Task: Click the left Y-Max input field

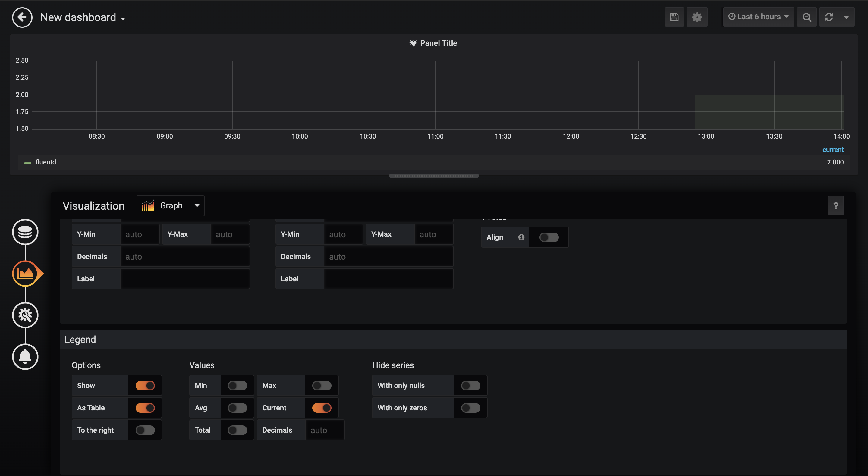Action: (230, 234)
